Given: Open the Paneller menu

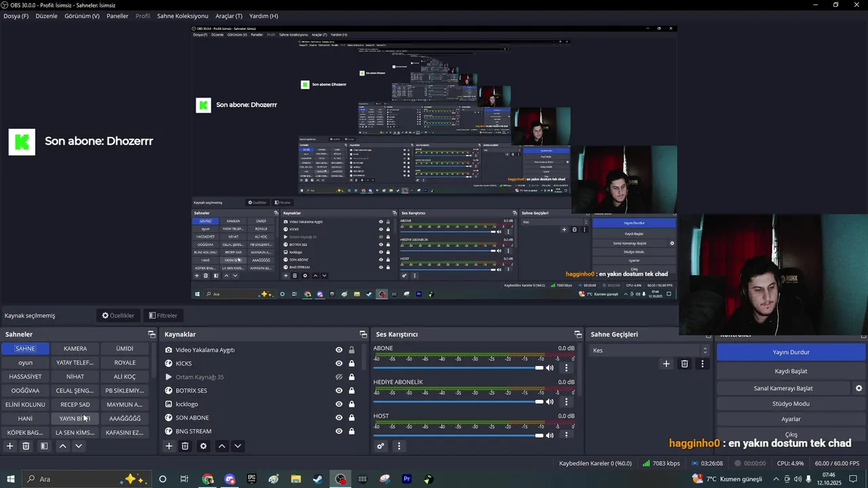Looking at the screenshot, I should [117, 16].
